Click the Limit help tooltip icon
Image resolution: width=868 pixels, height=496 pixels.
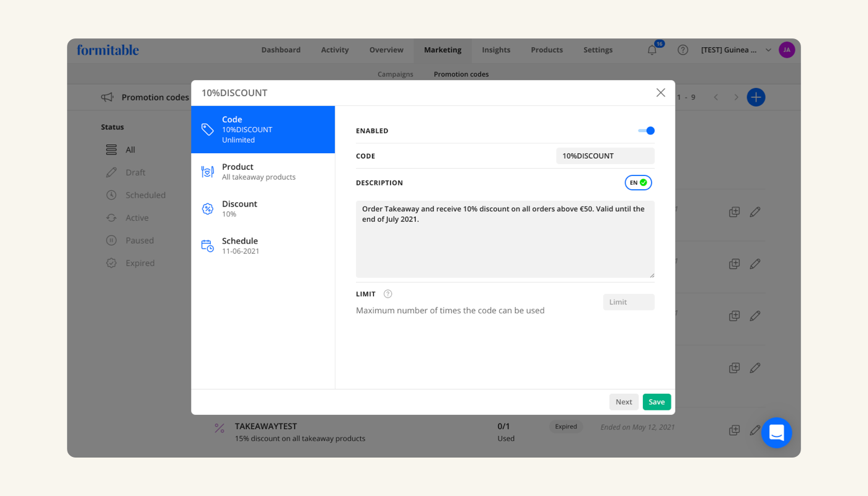click(x=388, y=294)
